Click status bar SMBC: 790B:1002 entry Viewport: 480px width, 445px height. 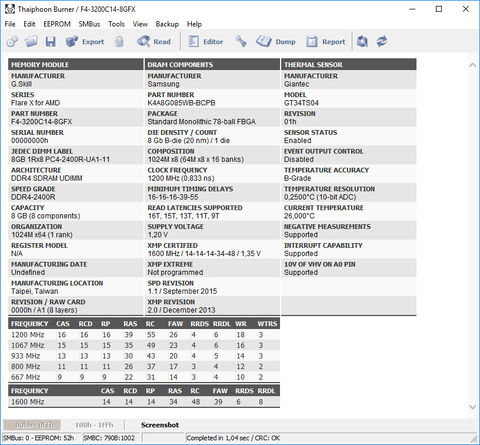tap(109, 438)
